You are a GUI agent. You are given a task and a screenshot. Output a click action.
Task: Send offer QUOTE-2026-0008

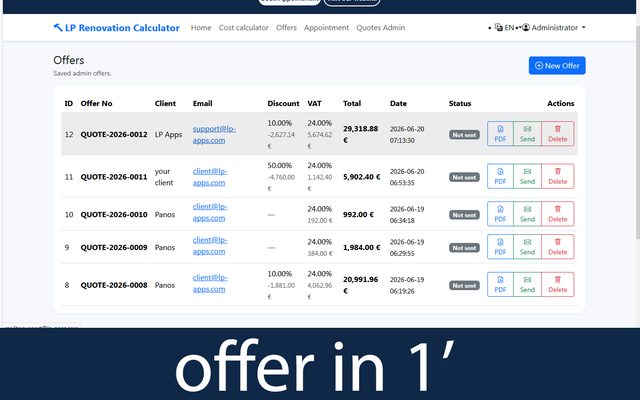point(527,284)
